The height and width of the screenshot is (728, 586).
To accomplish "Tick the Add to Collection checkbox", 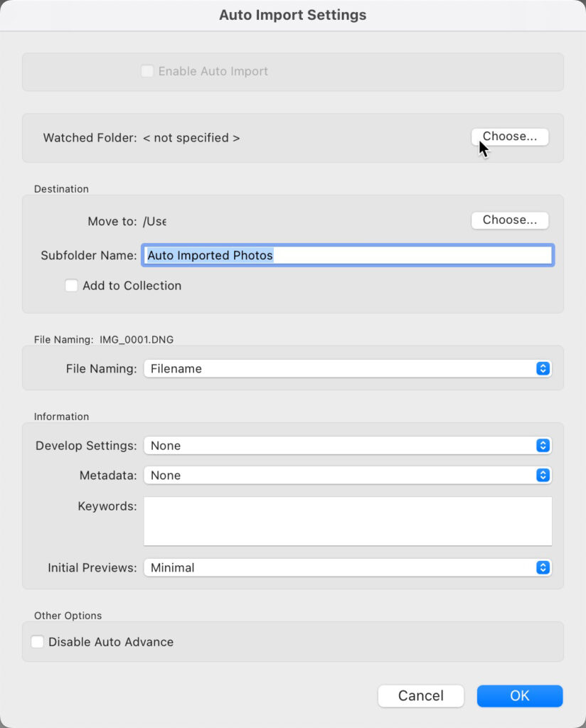I will [x=71, y=285].
